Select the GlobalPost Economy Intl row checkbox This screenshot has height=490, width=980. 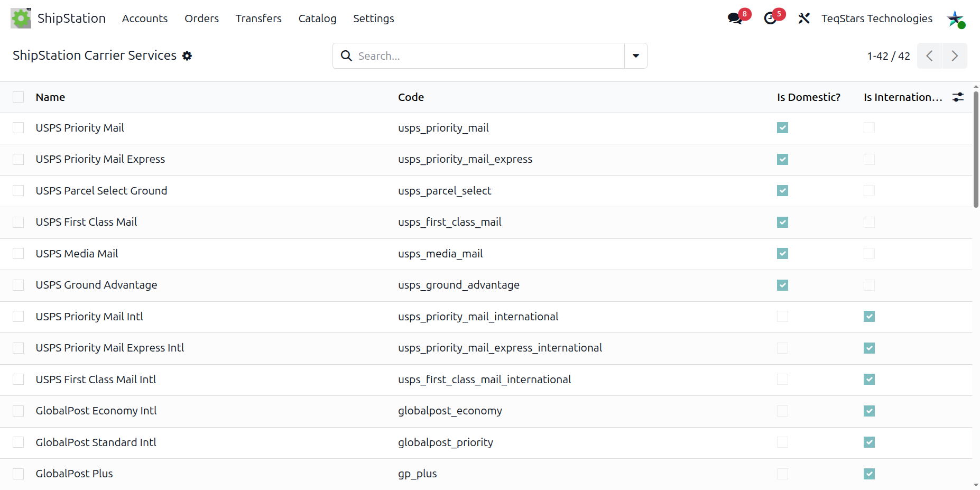coord(19,411)
